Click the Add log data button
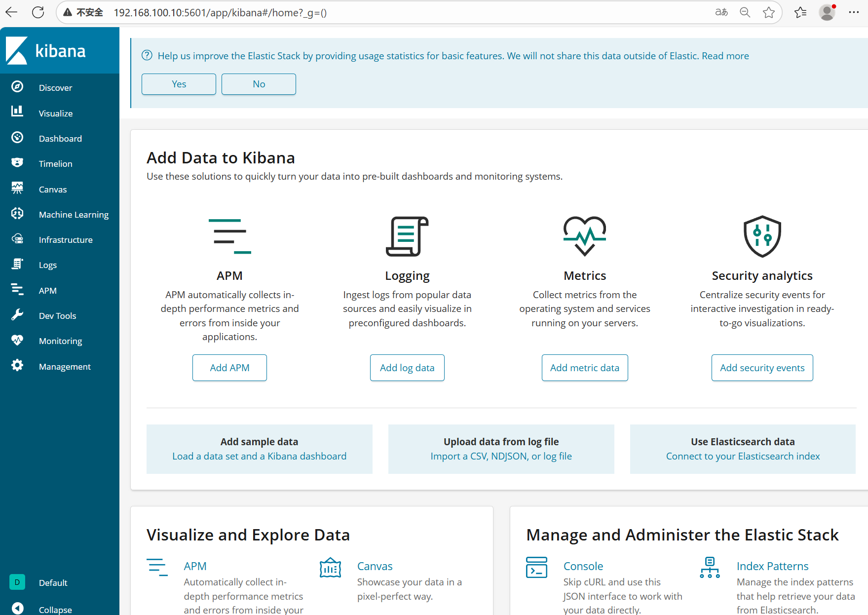Screen dimensions: 868x615 click(407, 368)
